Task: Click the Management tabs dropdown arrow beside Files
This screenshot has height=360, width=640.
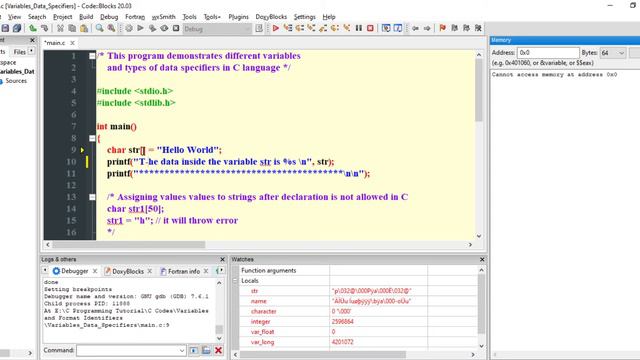Action: pos(31,51)
